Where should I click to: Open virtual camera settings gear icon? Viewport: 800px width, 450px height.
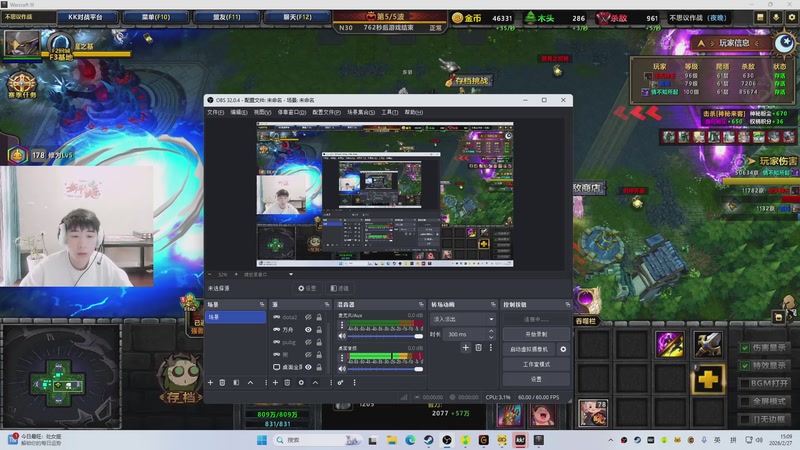pos(563,349)
